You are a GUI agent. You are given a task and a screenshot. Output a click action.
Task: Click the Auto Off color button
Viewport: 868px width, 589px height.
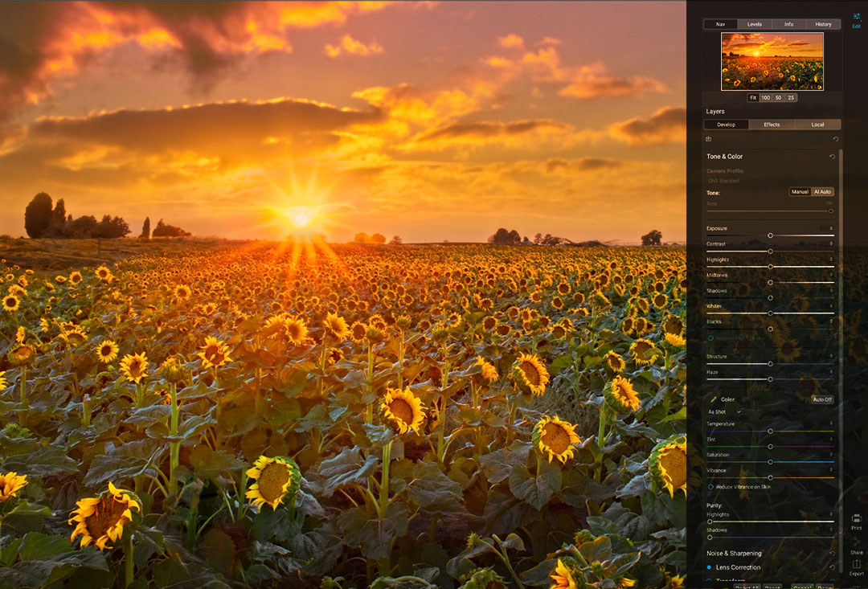point(823,399)
